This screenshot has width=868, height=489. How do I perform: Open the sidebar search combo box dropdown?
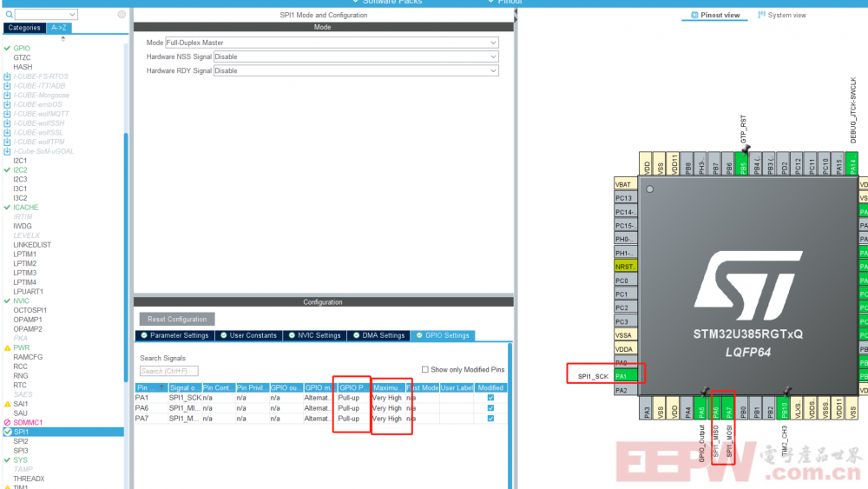73,15
